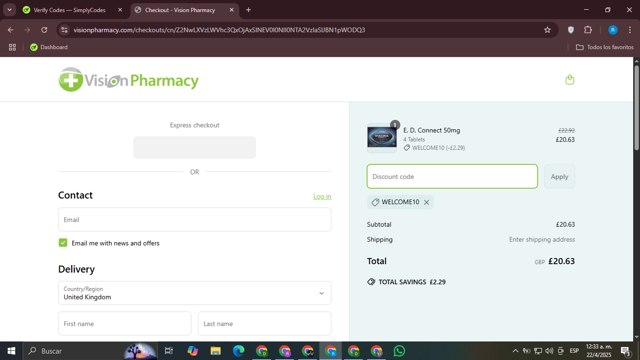The image size is (640, 360).
Task: Click the browser address bar URL
Action: tap(219, 30)
